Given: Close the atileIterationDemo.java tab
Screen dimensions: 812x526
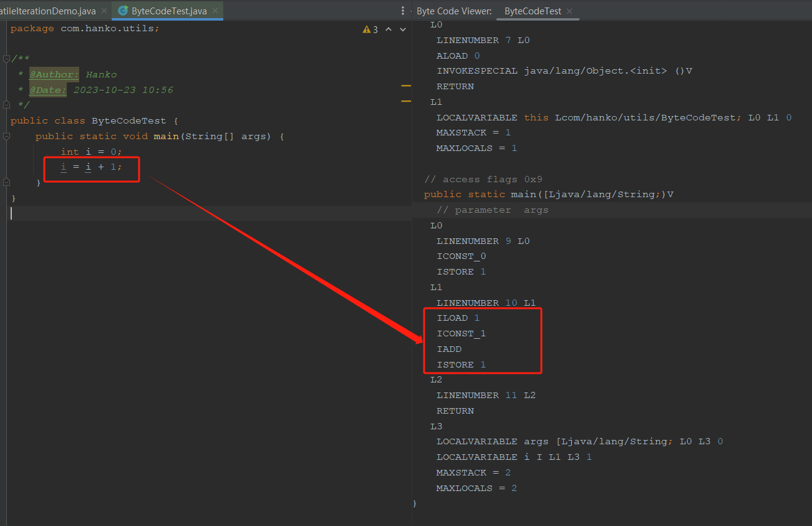Looking at the screenshot, I should tap(104, 11).
